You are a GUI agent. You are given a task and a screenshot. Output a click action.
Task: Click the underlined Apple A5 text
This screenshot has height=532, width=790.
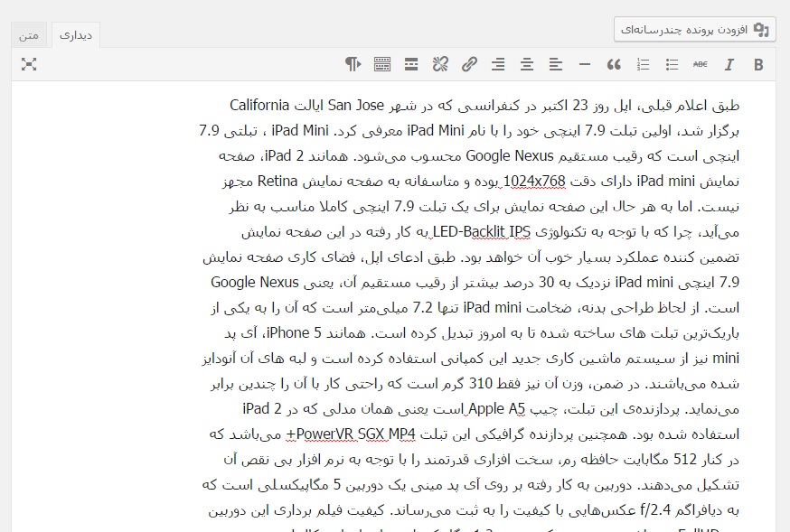click(x=497, y=409)
